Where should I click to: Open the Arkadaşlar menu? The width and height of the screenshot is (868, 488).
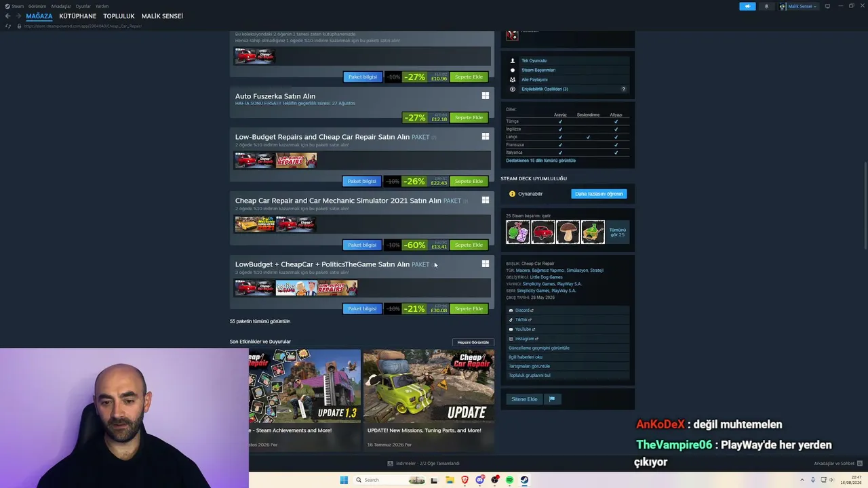[x=61, y=6]
